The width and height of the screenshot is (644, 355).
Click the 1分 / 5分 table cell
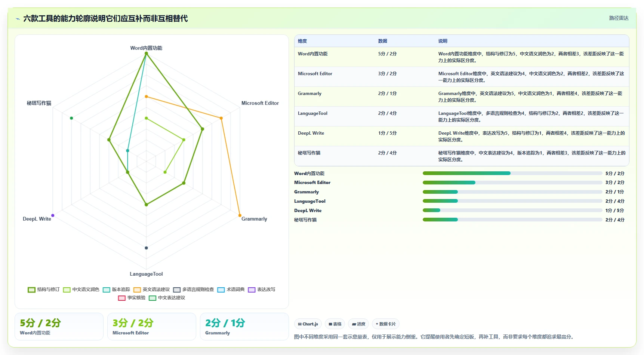(387, 133)
